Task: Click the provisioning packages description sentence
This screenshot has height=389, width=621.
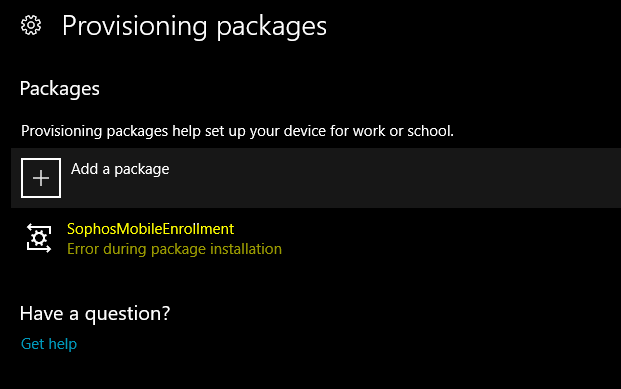Action: pos(237,131)
